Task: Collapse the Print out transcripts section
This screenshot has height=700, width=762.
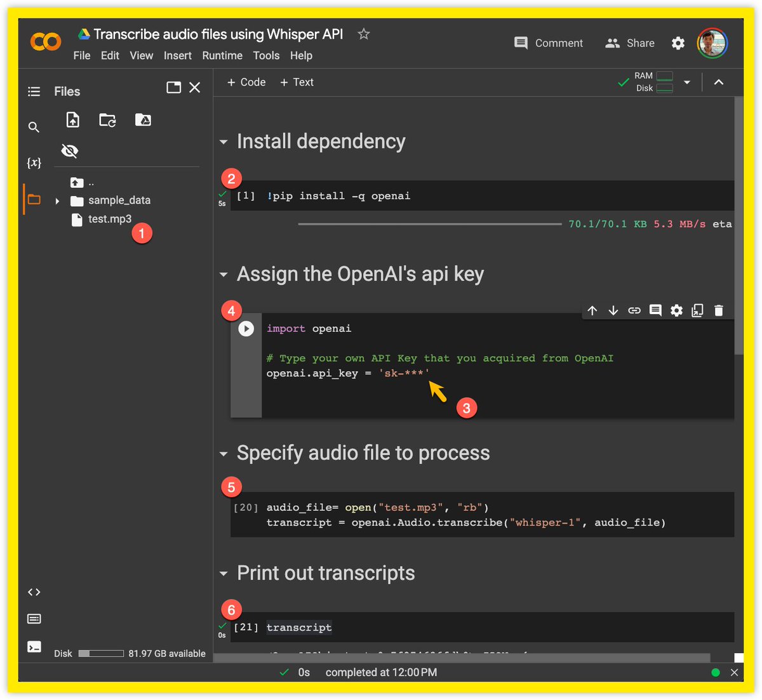Action: [x=224, y=574]
